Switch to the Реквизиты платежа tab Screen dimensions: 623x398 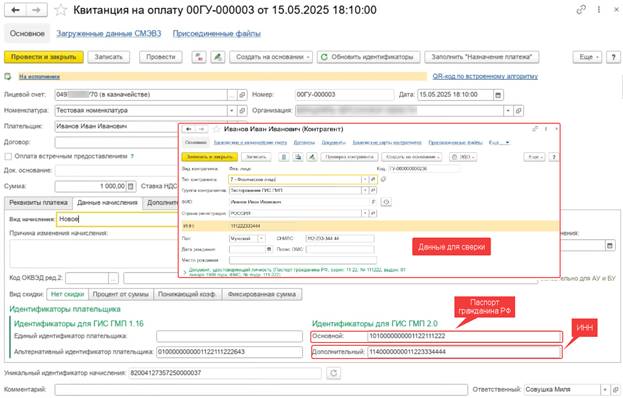(x=39, y=203)
